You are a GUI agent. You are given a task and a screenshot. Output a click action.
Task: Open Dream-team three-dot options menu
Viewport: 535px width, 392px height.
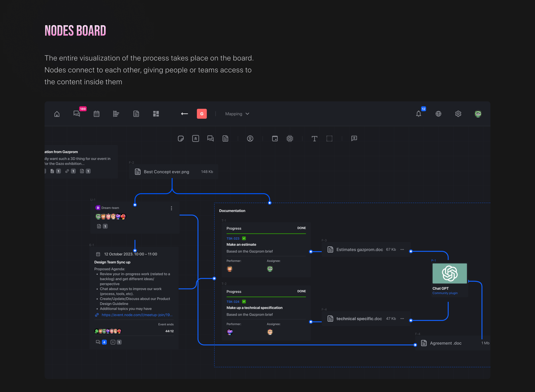pos(171,208)
